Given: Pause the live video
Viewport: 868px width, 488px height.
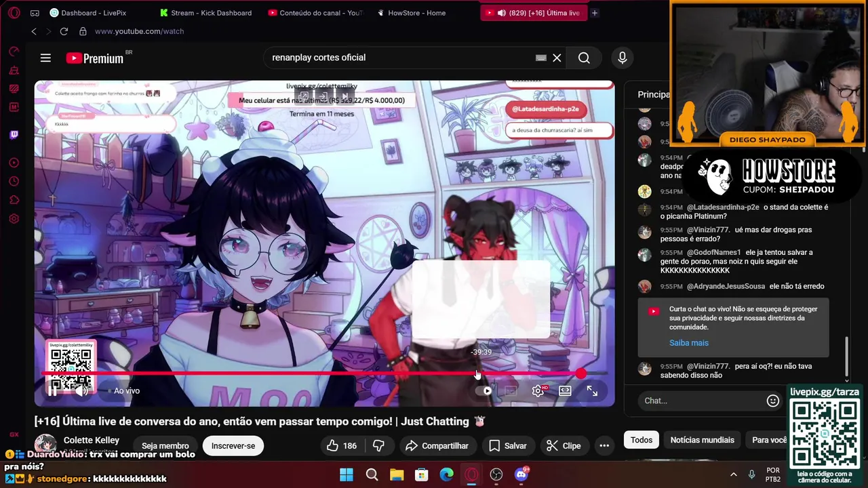Looking at the screenshot, I should pos(52,390).
